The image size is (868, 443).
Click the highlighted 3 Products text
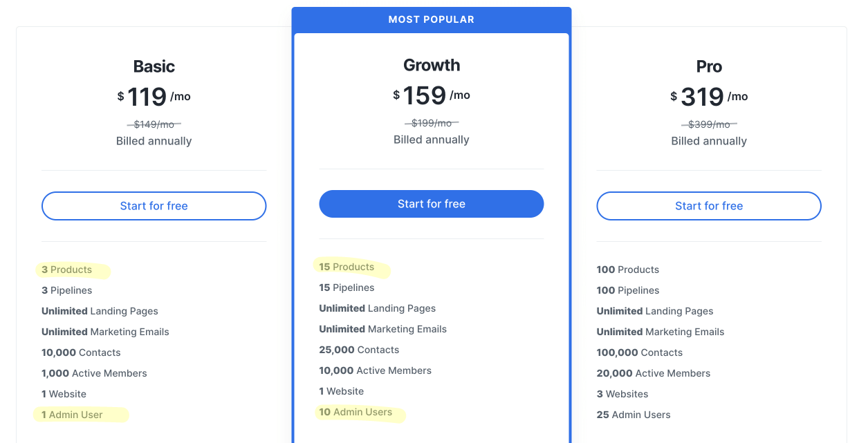[67, 270]
